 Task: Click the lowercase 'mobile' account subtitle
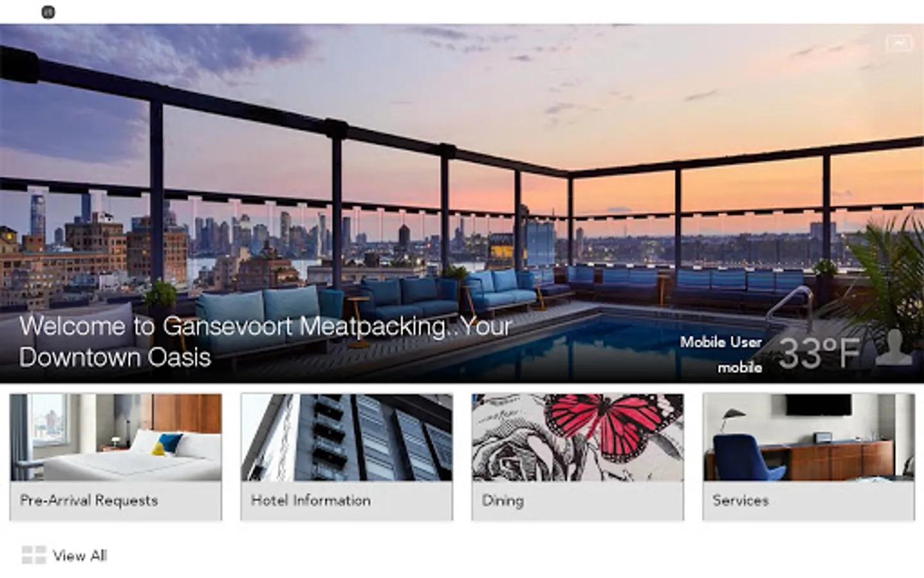coord(739,368)
